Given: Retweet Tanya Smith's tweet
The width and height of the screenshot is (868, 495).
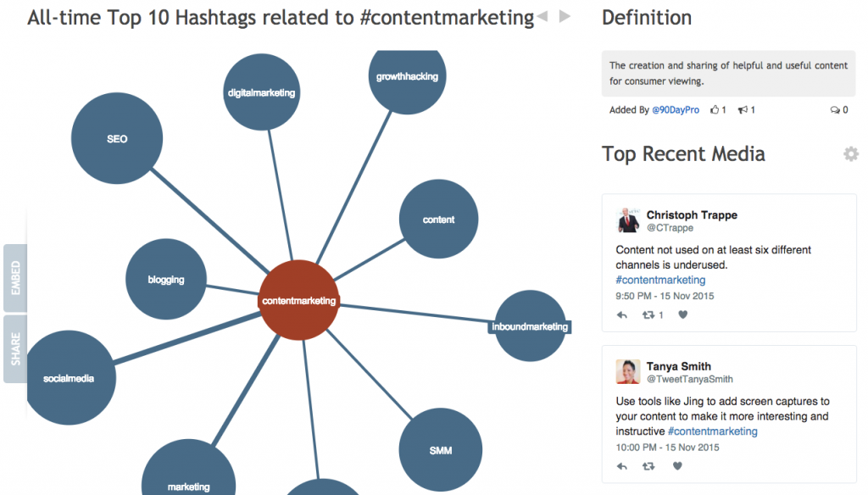Looking at the screenshot, I should 648,466.
